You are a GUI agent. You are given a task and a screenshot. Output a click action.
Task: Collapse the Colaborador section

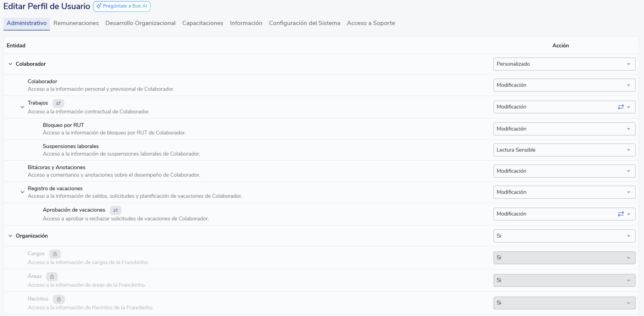click(x=10, y=64)
